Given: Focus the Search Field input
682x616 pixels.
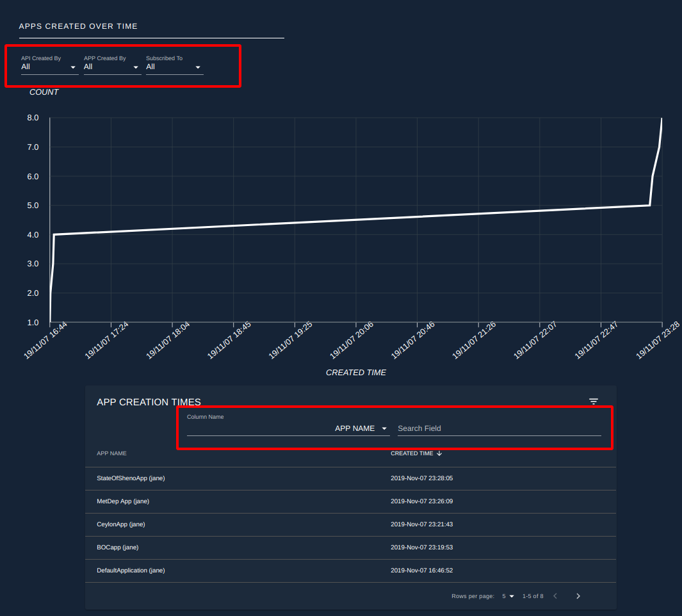Looking at the screenshot, I should (x=499, y=428).
